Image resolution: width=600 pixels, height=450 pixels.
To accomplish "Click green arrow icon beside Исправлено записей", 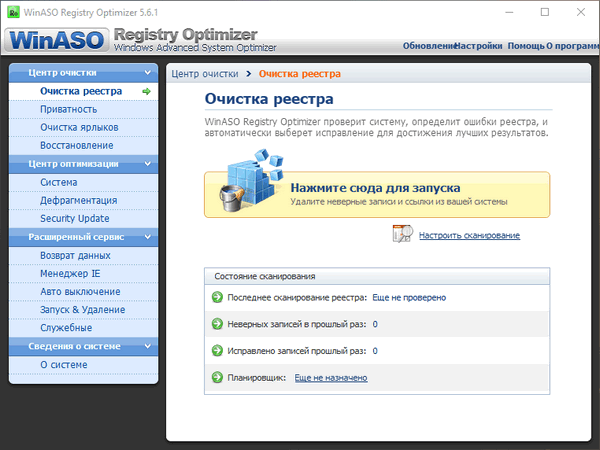I will [217, 351].
